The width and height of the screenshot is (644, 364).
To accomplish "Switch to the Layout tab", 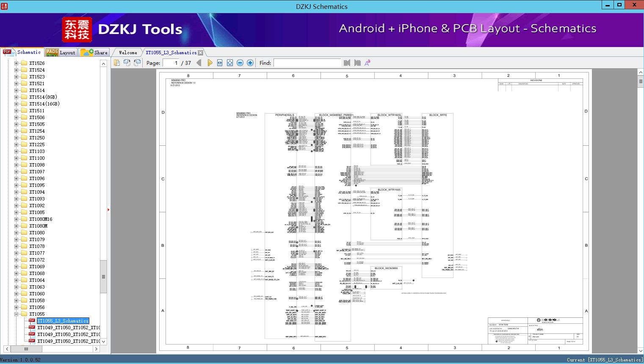I will (61, 53).
